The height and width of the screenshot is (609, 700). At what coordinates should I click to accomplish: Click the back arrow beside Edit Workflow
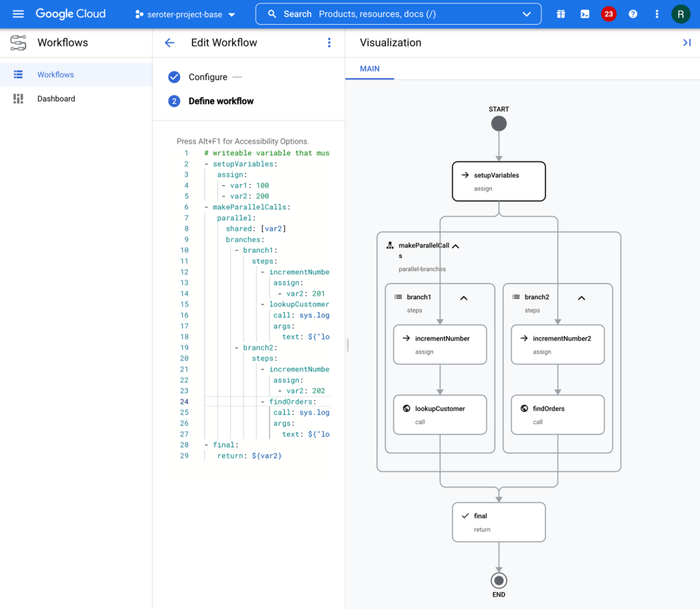(170, 42)
